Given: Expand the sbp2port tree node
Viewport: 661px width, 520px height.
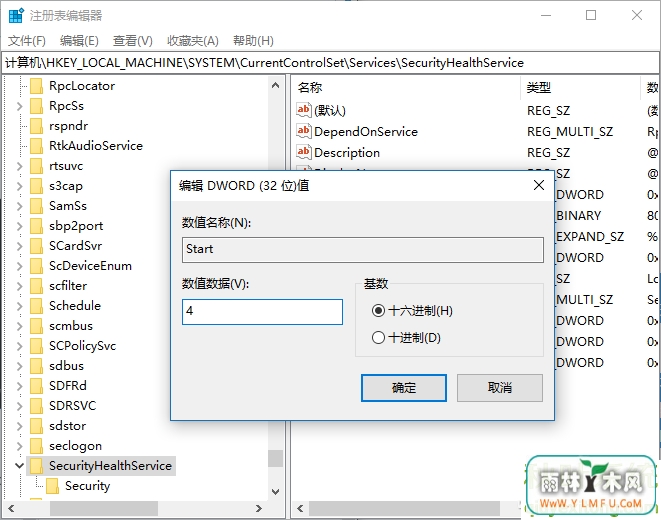Looking at the screenshot, I should 19,226.
